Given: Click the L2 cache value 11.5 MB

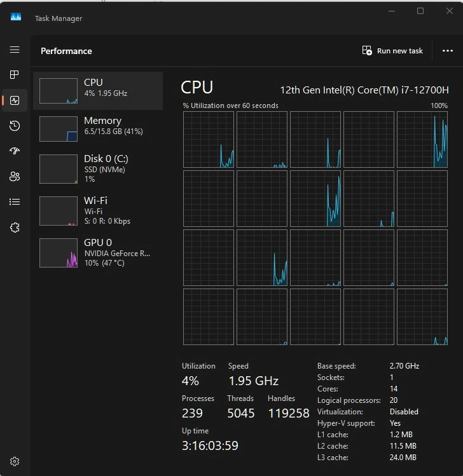Looking at the screenshot, I should [x=403, y=446].
